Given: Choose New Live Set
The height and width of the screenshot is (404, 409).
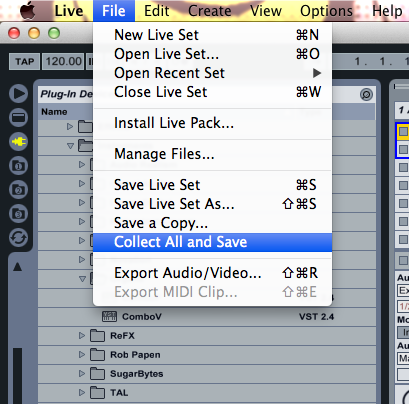Looking at the screenshot, I should pos(213,35).
